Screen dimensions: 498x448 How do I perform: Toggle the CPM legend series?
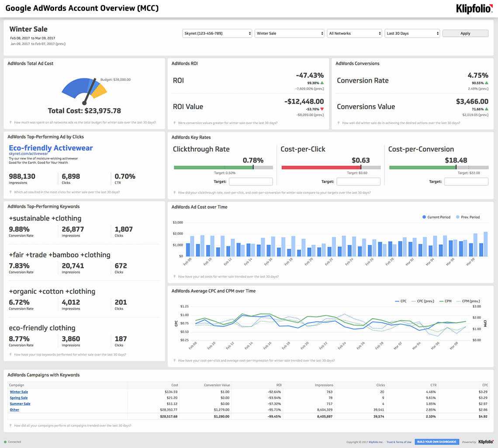pos(445,301)
